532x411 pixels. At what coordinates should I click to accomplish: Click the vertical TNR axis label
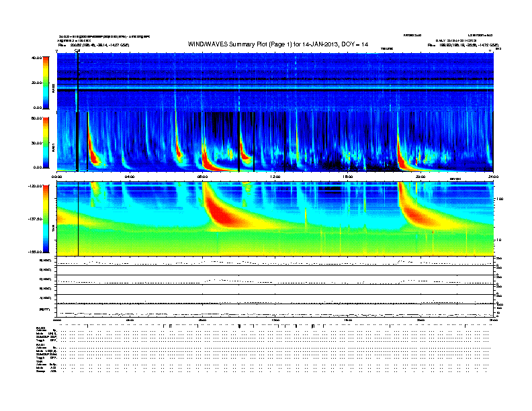[x=54, y=230]
